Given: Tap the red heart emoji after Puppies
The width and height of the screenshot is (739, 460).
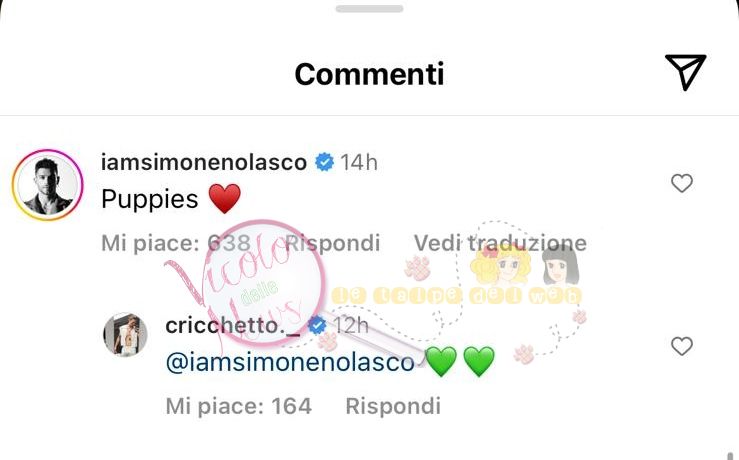Looking at the screenshot, I should 224,198.
